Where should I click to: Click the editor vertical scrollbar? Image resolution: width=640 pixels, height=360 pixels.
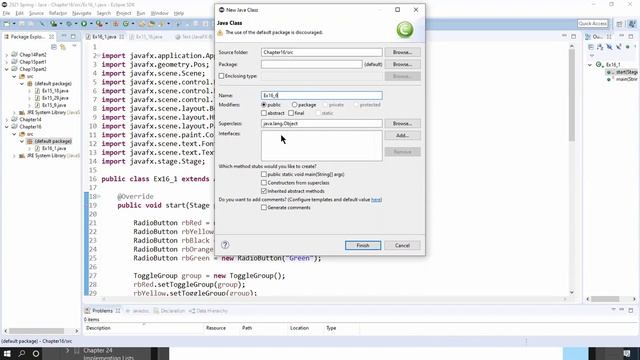(x=571, y=96)
